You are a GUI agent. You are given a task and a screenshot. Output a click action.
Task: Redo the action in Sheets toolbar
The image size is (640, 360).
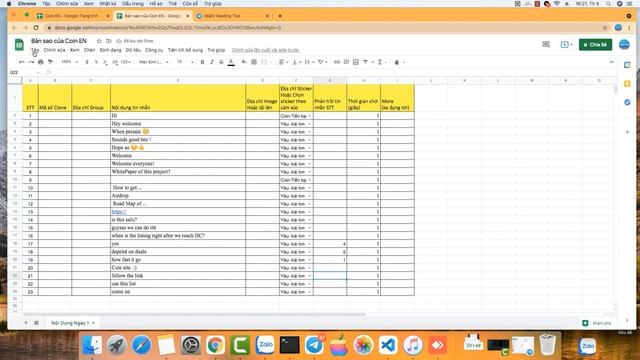click(x=31, y=62)
